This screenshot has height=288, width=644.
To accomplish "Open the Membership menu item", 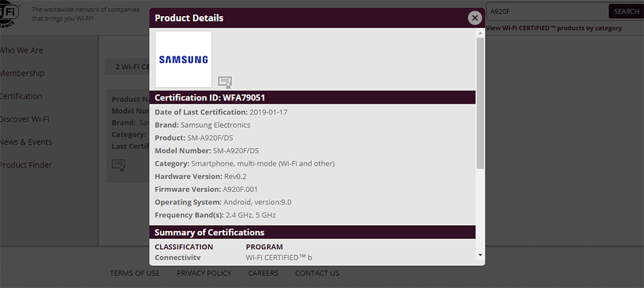I will pyautogui.click(x=21, y=74).
